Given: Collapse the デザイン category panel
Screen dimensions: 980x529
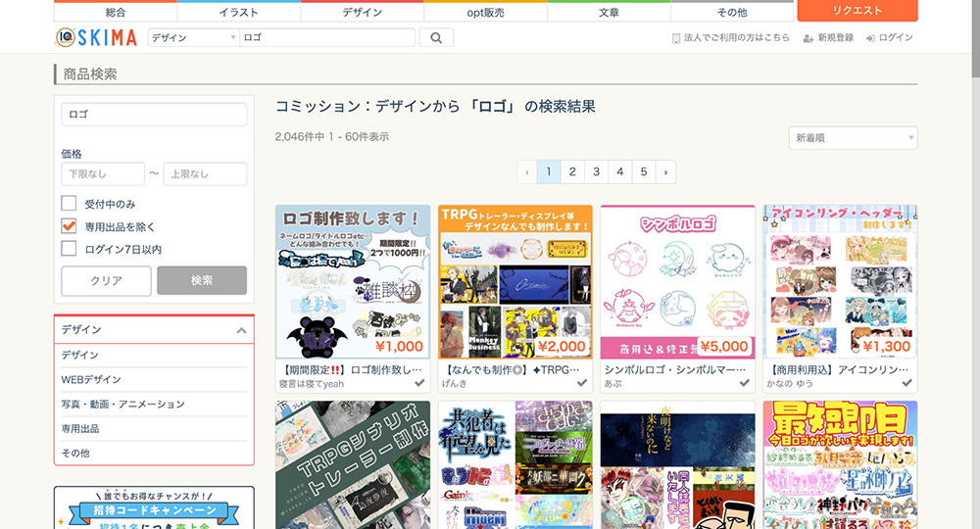Looking at the screenshot, I should [241, 330].
